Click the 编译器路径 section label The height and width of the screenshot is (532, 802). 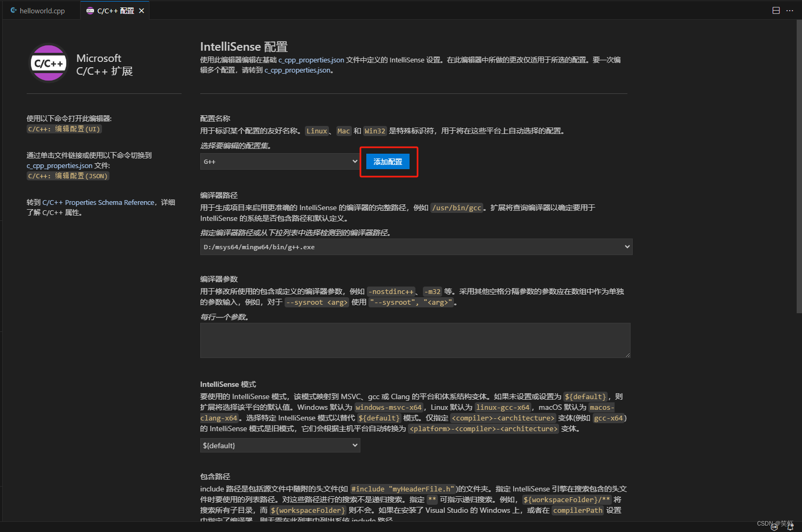219,195
